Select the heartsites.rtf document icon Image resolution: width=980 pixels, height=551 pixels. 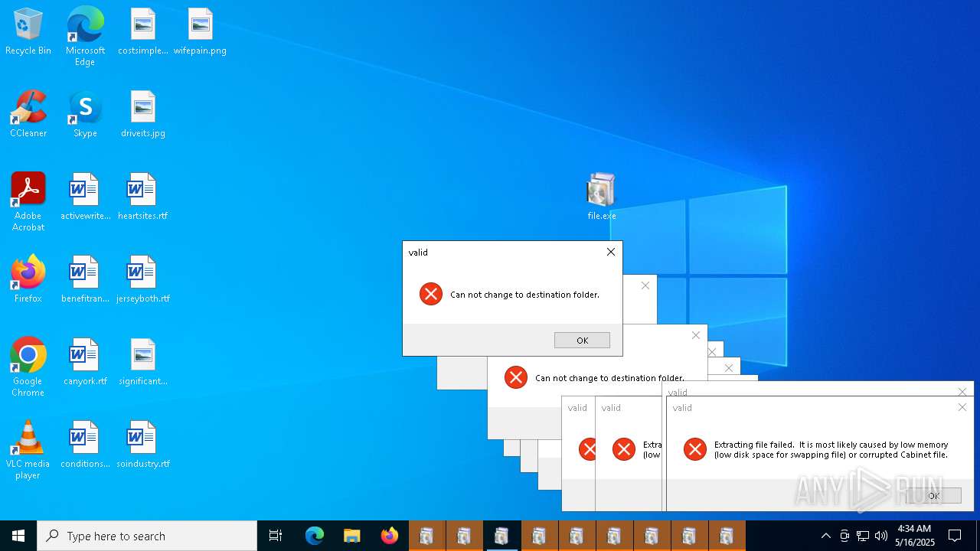(142, 197)
